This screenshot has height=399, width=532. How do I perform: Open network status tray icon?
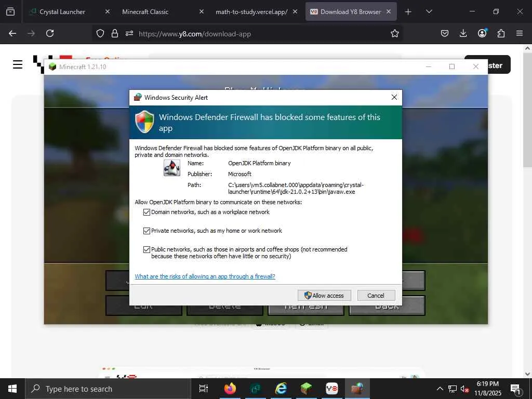453,389
